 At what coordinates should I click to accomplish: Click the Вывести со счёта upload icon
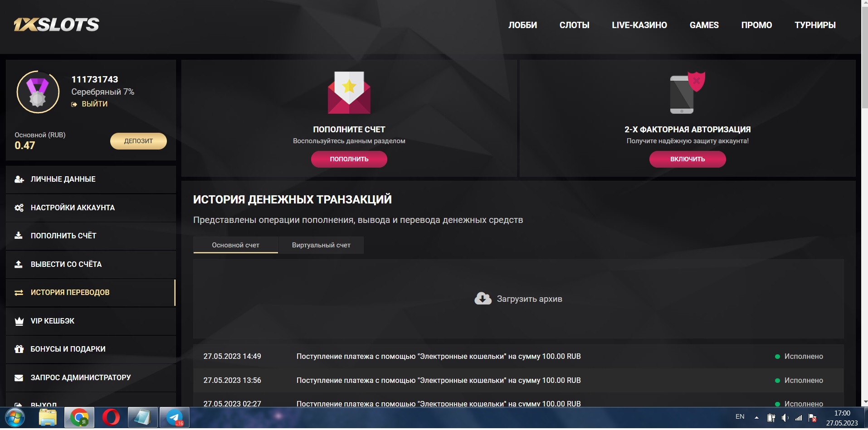(18, 264)
